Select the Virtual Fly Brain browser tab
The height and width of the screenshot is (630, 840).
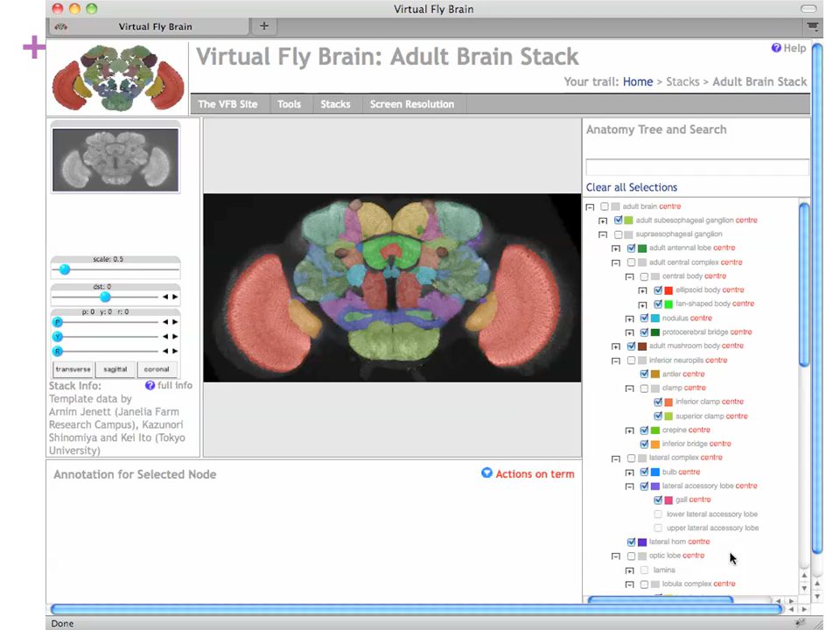tap(150, 26)
